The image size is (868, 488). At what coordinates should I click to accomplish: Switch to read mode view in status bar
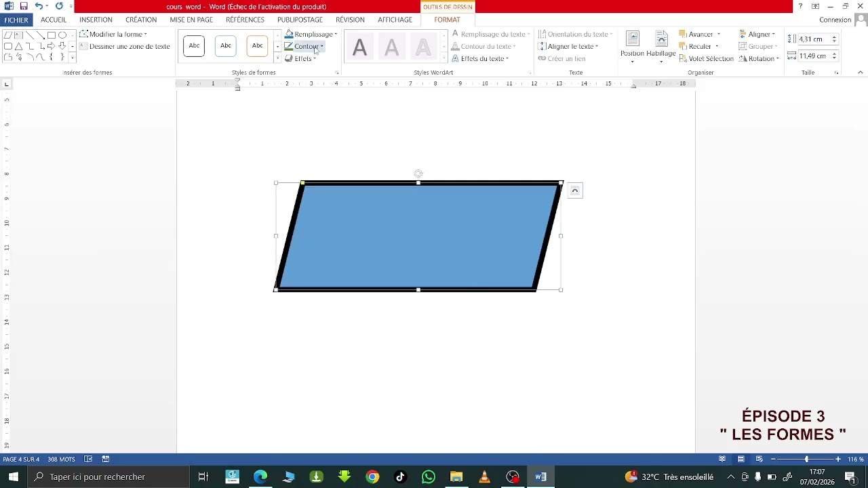(x=723, y=459)
